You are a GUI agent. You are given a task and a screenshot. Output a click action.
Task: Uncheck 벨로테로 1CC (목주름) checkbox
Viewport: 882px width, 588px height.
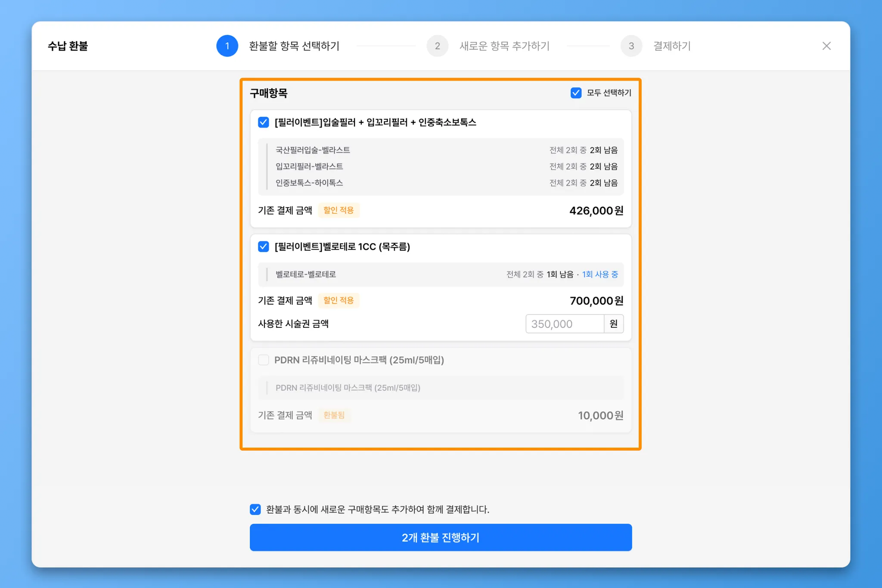[x=264, y=247]
